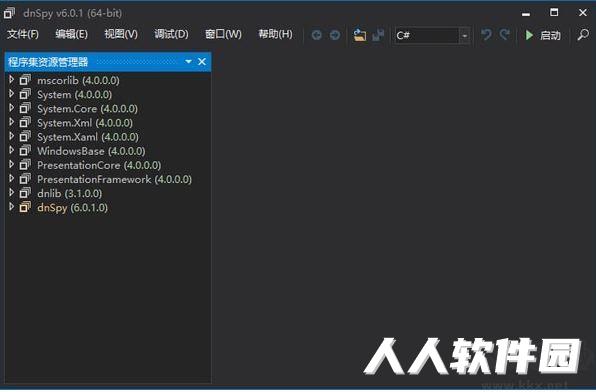The width and height of the screenshot is (596, 392).
Task: Click the undo icon
Action: (x=486, y=35)
